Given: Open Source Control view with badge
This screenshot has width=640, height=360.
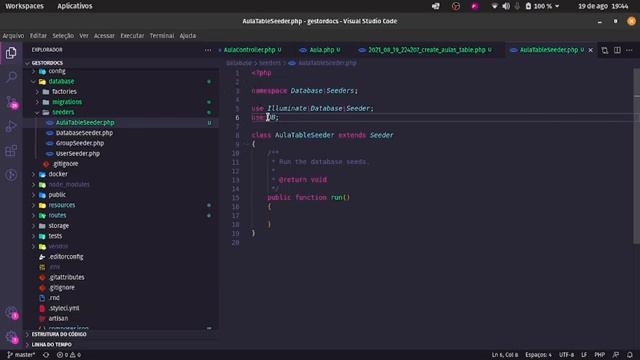Looking at the screenshot, I should tap(11, 102).
